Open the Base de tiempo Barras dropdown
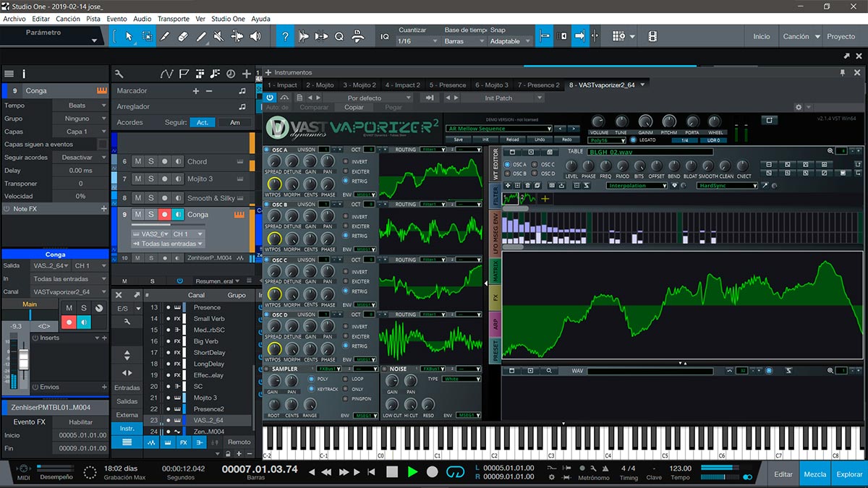Viewport: 868px width, 488px height. coord(464,41)
